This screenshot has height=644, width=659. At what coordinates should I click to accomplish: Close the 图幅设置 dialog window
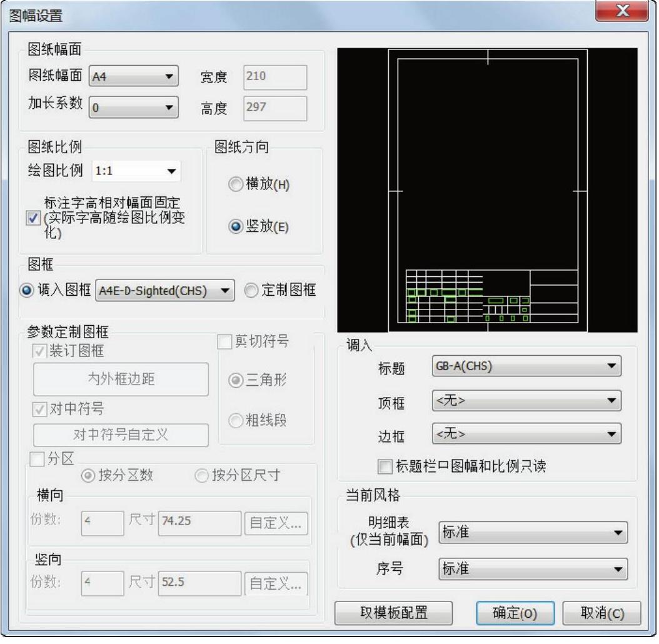coord(621,11)
